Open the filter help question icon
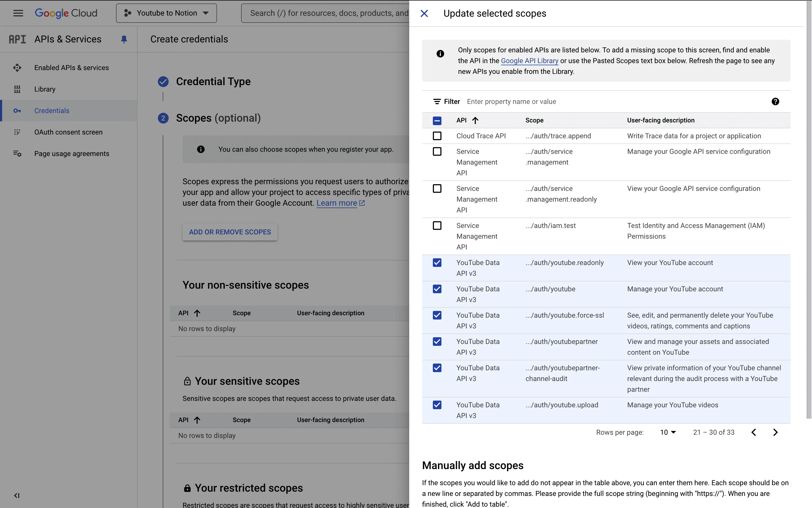The width and height of the screenshot is (812, 508). [775, 101]
